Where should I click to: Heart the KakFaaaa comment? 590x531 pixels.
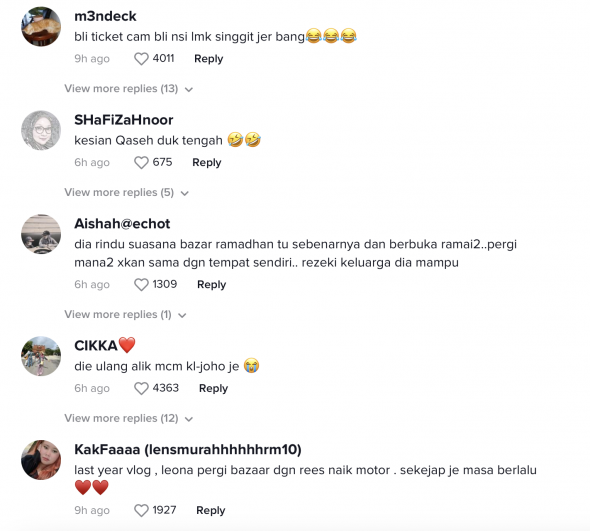click(x=141, y=510)
